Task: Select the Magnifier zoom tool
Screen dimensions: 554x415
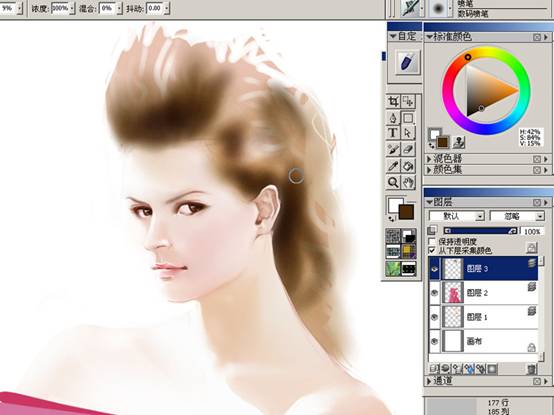Action: [x=393, y=182]
